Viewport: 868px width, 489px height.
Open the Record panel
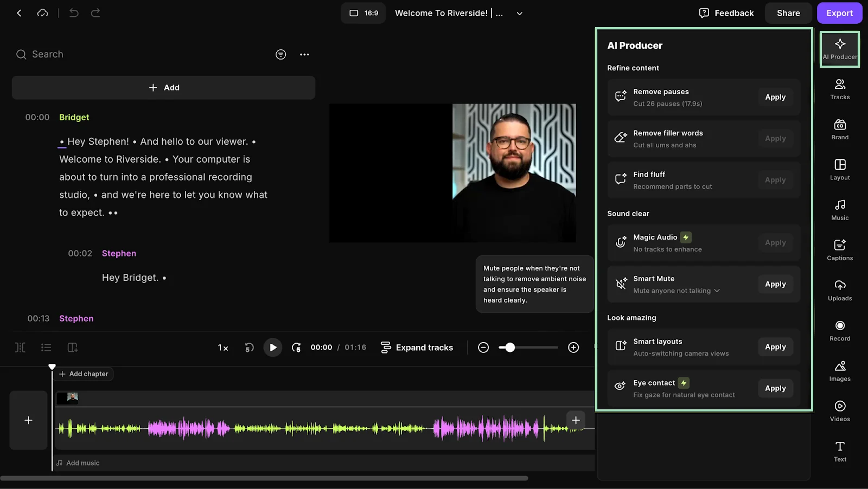[x=839, y=330]
